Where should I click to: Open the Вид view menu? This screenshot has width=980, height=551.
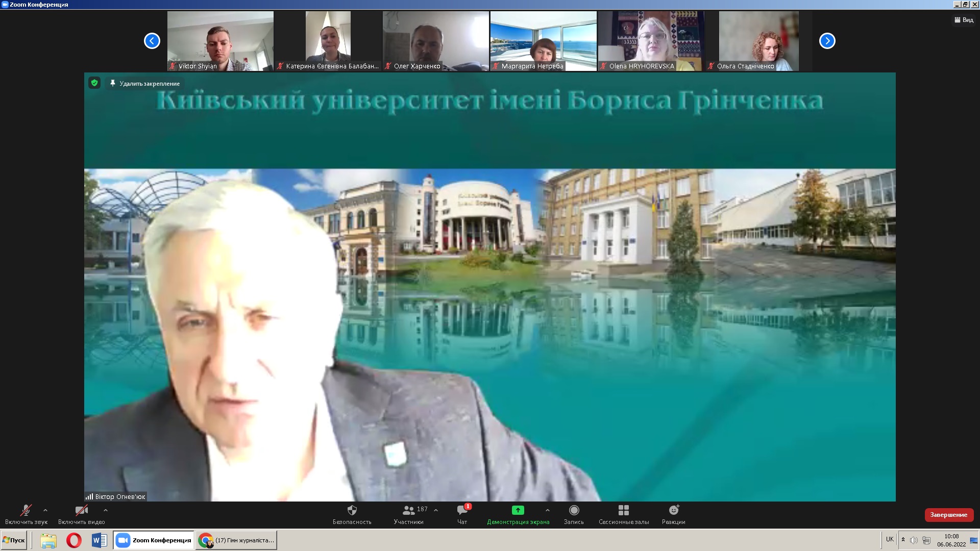click(x=964, y=20)
